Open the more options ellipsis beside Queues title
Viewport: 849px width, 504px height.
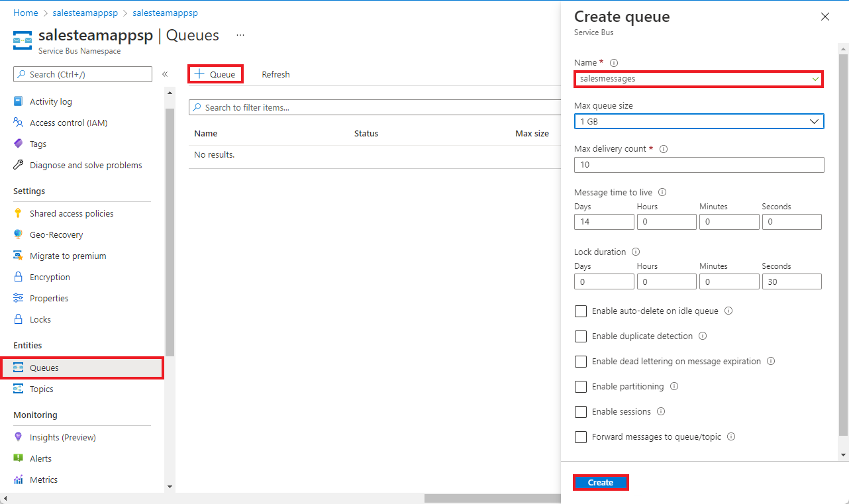(240, 35)
